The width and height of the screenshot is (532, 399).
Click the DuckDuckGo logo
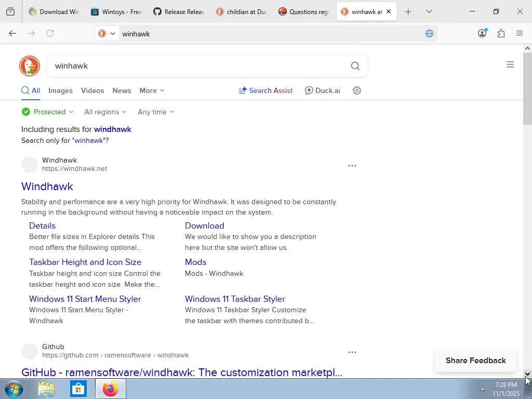pyautogui.click(x=30, y=66)
